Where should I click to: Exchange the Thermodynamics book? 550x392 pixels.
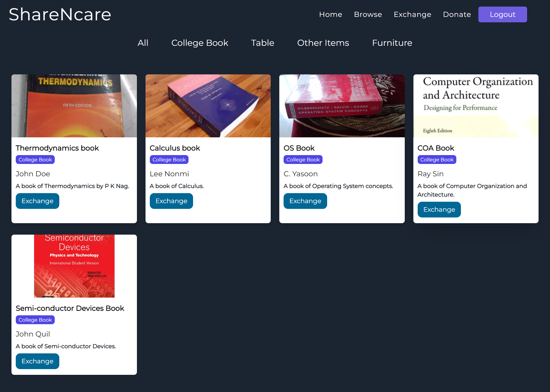[x=37, y=201]
